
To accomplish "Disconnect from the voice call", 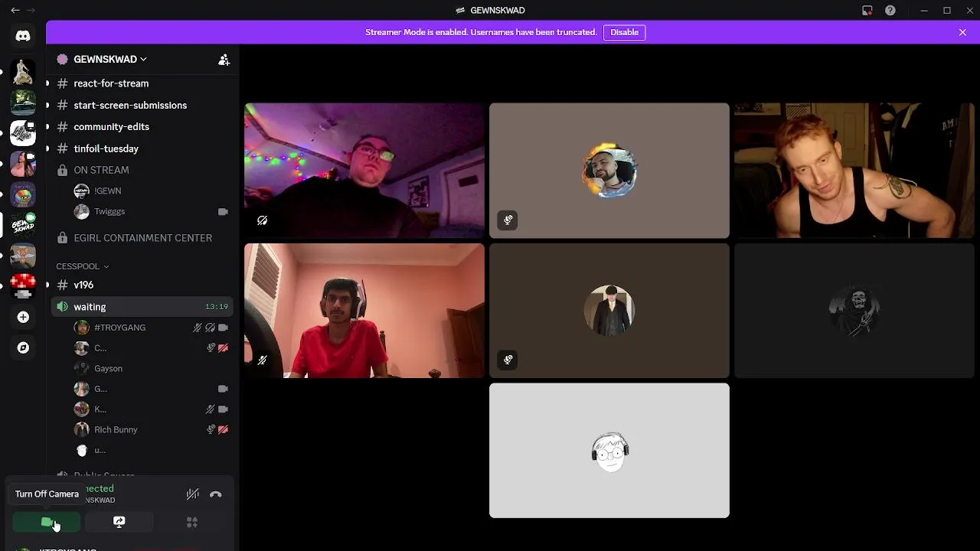I will (216, 494).
